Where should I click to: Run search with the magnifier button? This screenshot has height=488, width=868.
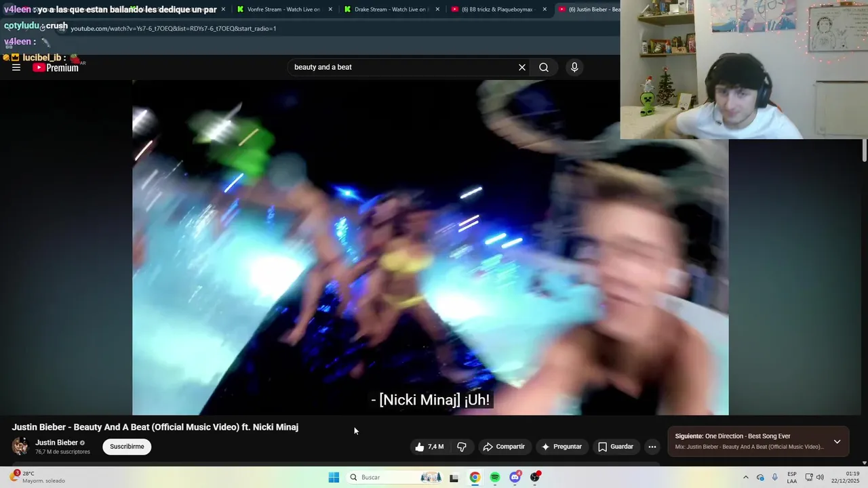tap(544, 67)
